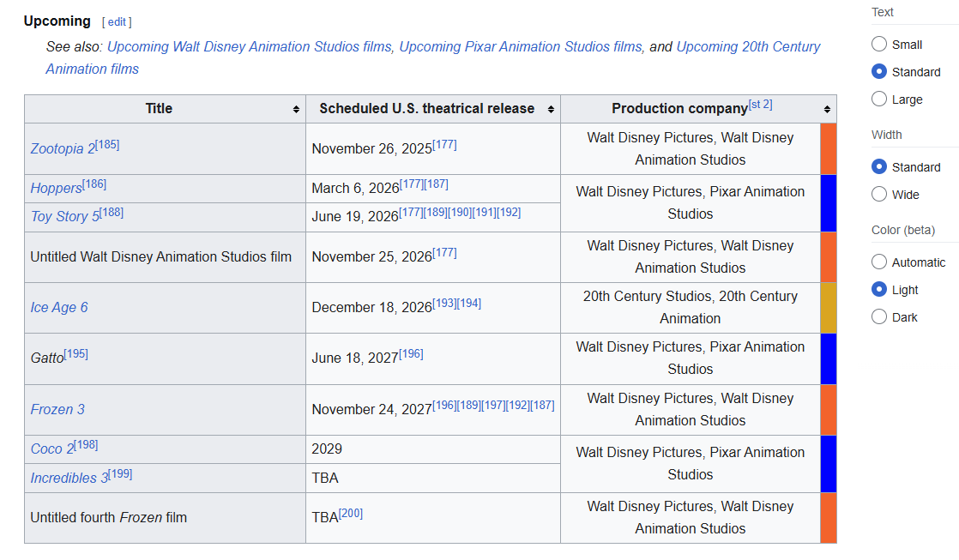Edit the Upcoming section
The image size is (959, 560).
pos(117,22)
